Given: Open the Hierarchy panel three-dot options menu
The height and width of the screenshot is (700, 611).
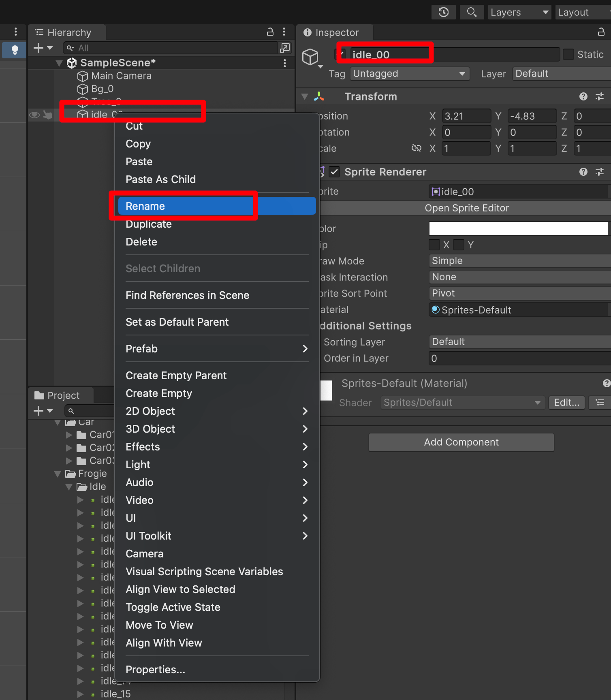Looking at the screenshot, I should tap(284, 32).
